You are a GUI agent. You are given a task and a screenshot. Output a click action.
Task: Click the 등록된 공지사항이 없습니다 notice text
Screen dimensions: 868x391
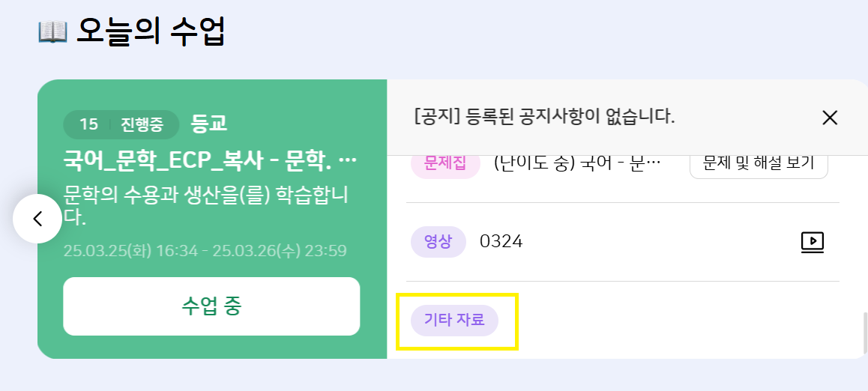(544, 117)
